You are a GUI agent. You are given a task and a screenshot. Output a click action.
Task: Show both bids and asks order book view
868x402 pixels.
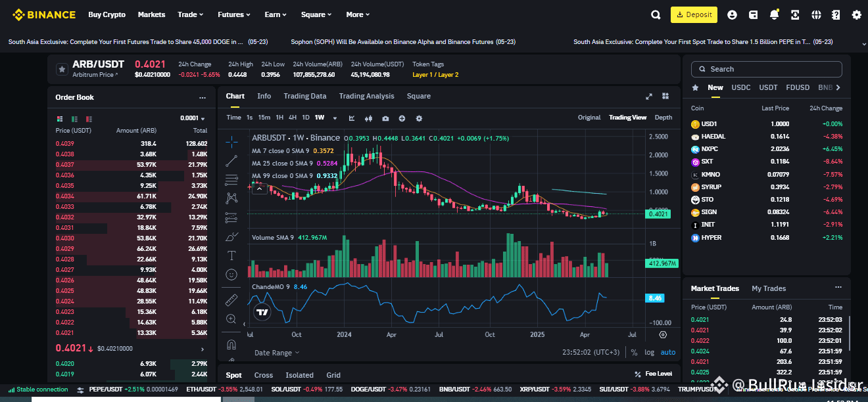tap(60, 119)
